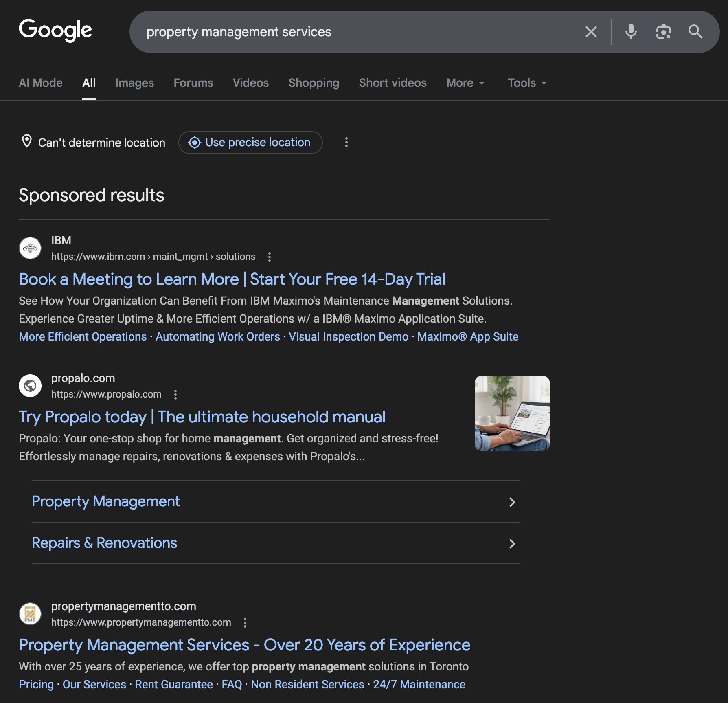The image size is (728, 703).
Task: Open the Images tab
Action: (x=134, y=83)
